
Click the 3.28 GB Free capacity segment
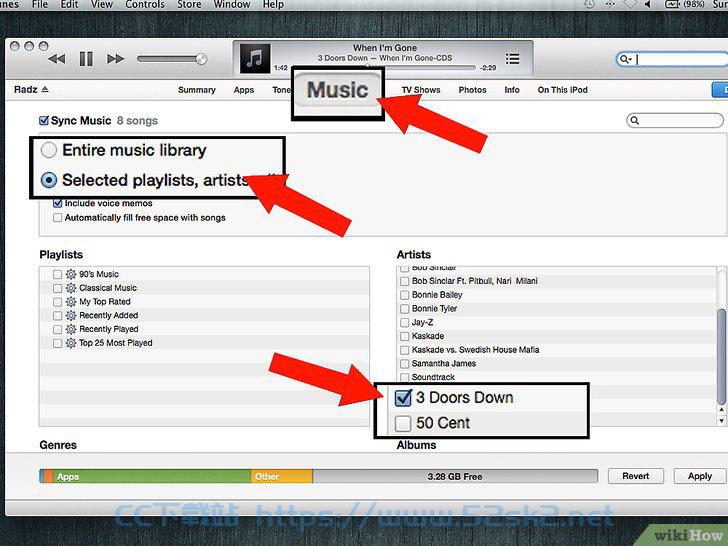(455, 476)
